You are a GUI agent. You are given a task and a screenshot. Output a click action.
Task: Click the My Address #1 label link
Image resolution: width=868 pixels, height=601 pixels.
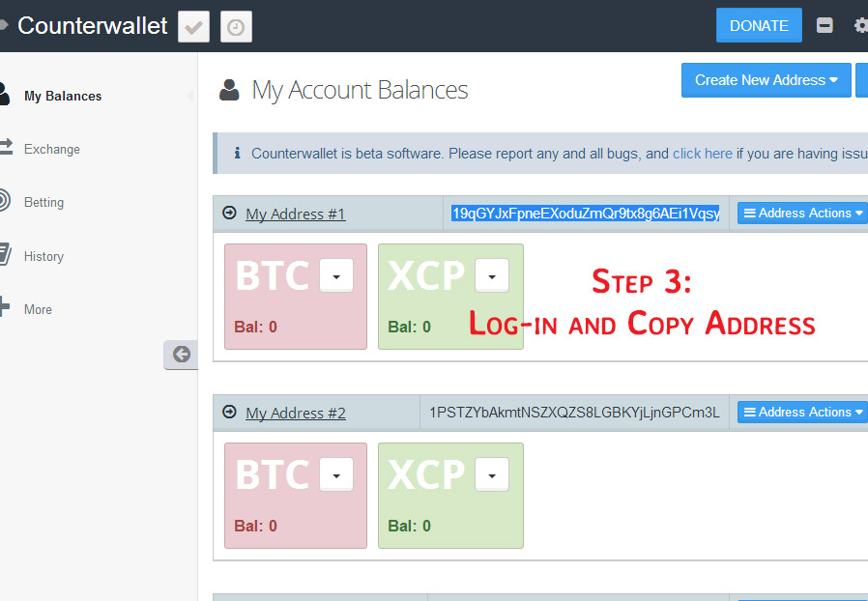click(x=296, y=215)
